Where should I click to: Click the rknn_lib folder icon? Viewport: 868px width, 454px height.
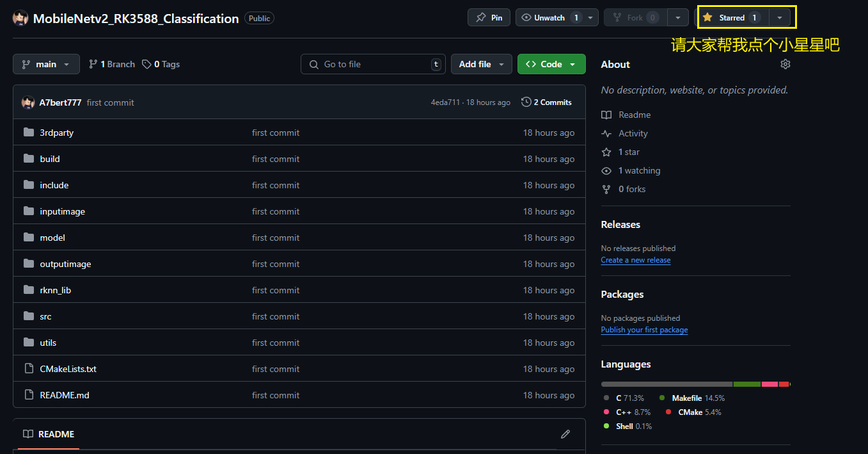coord(29,290)
